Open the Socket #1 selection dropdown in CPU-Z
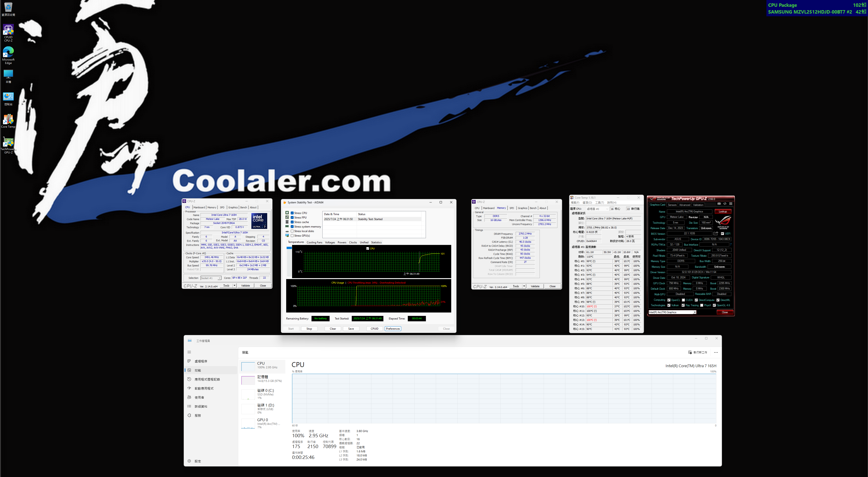 click(211, 278)
